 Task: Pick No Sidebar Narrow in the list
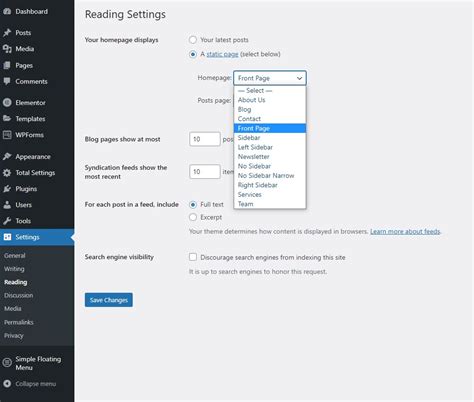270,176
